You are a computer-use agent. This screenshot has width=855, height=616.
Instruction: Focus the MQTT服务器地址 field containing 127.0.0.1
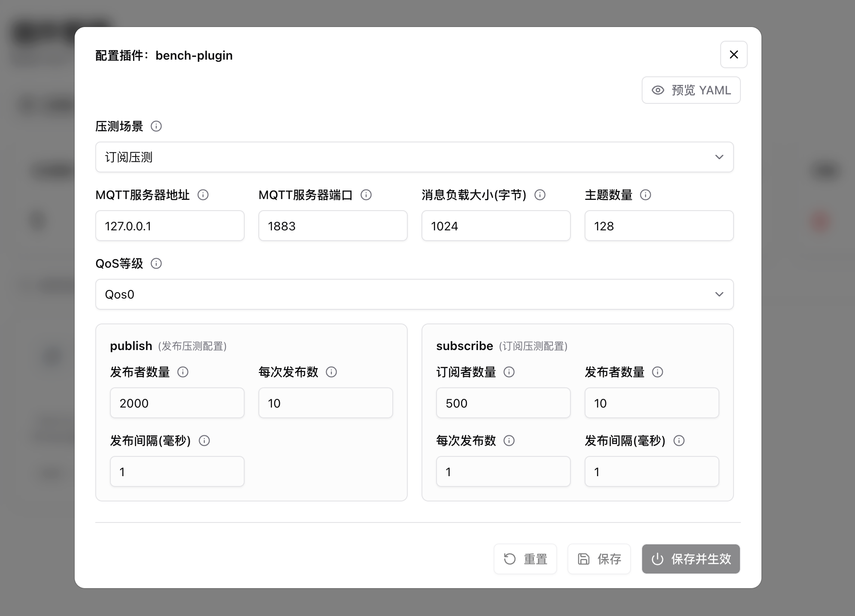point(170,226)
